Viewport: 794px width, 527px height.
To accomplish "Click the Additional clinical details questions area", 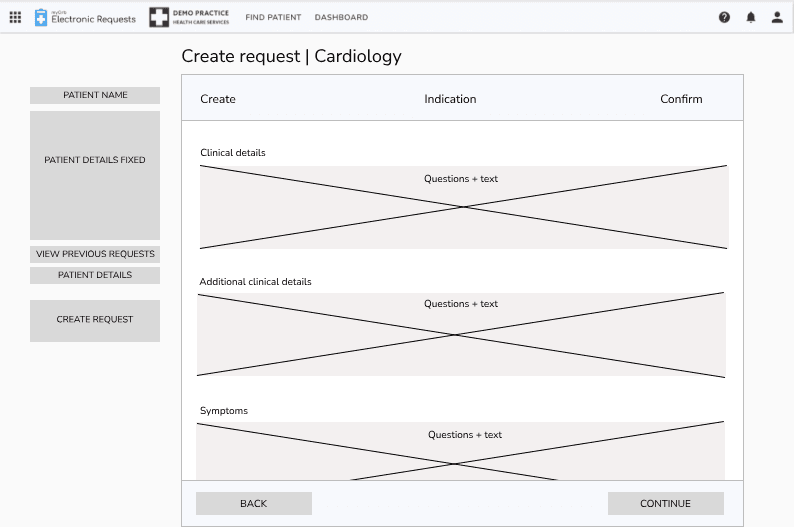I will tap(460, 334).
